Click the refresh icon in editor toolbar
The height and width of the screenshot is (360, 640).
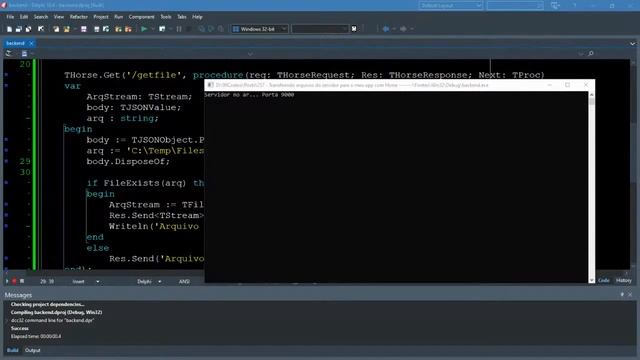[x=8, y=53]
